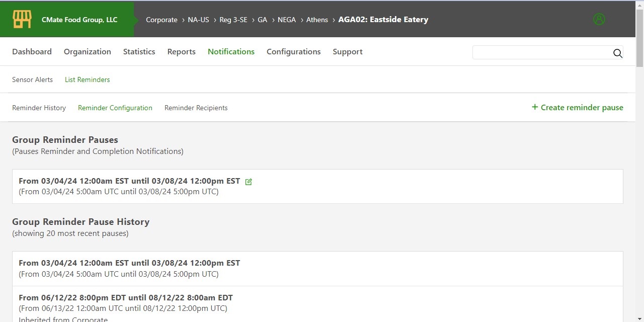Select the Notifications menu item
This screenshot has width=644, height=322.
tap(231, 51)
